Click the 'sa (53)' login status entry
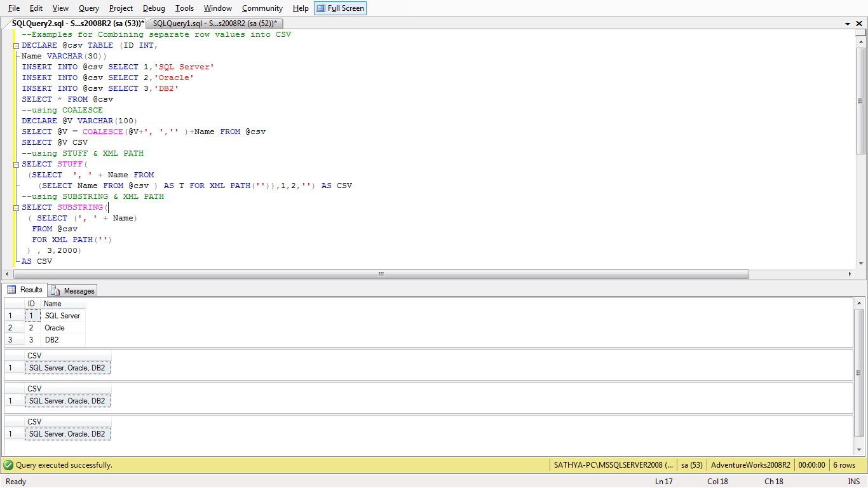 (x=691, y=465)
